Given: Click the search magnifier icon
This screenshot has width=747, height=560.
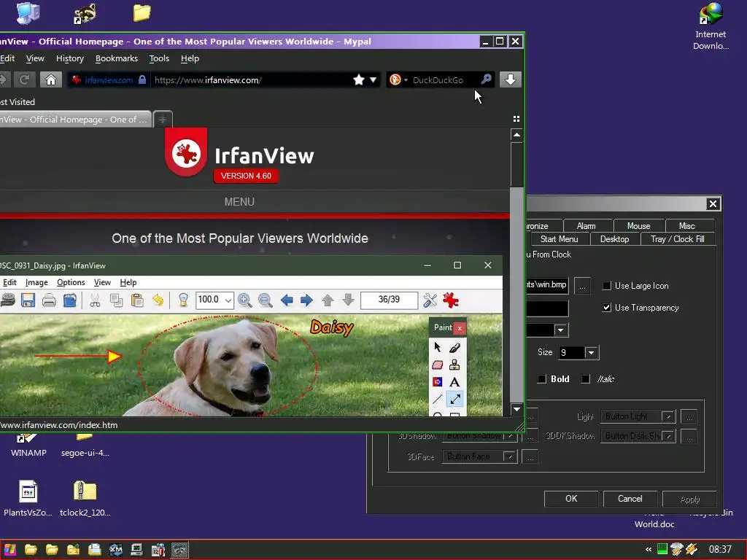Looking at the screenshot, I should tap(486, 79).
